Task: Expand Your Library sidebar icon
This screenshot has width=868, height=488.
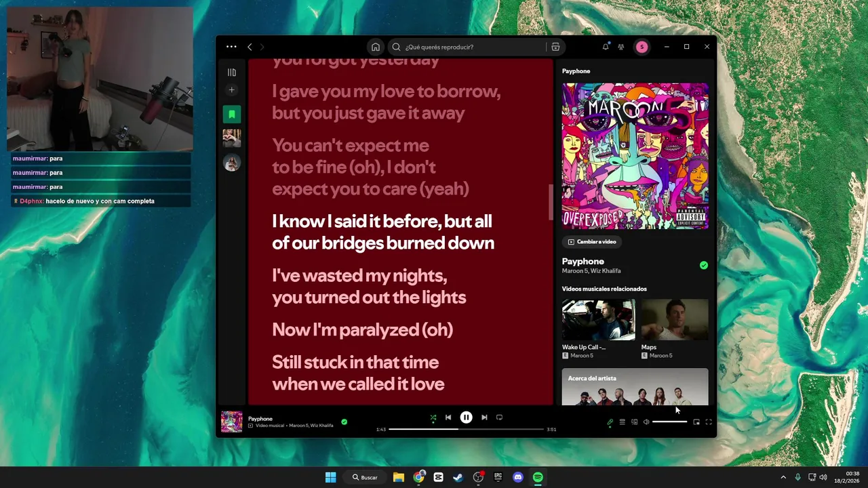Action: (x=232, y=73)
